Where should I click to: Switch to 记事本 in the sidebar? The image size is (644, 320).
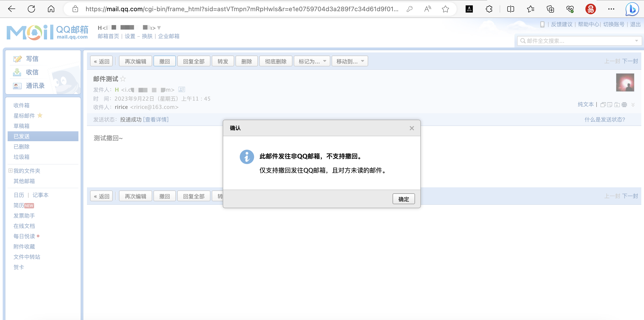click(41, 195)
